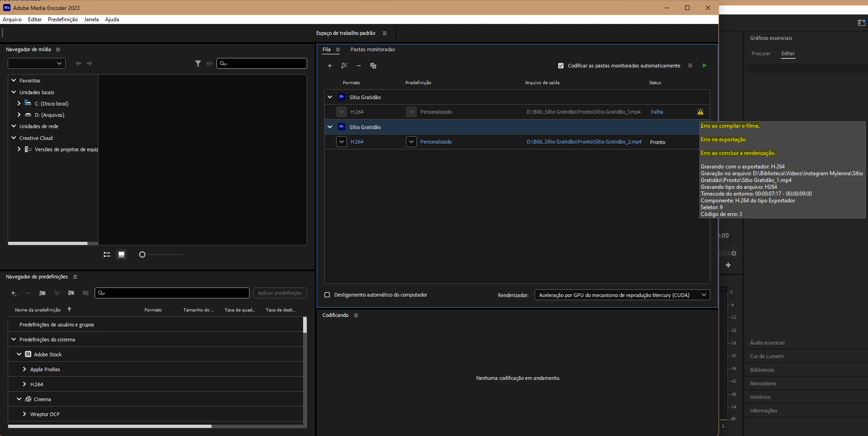Open the Procurar tab in Gráficos essenciais

pyautogui.click(x=761, y=53)
